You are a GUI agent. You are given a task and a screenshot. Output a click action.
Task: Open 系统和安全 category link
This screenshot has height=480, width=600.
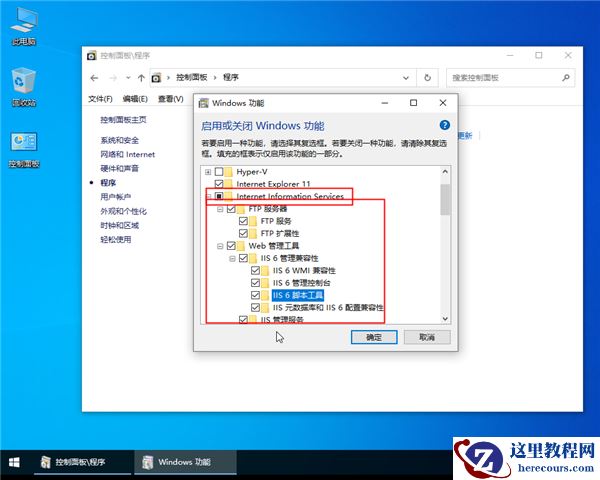119,140
